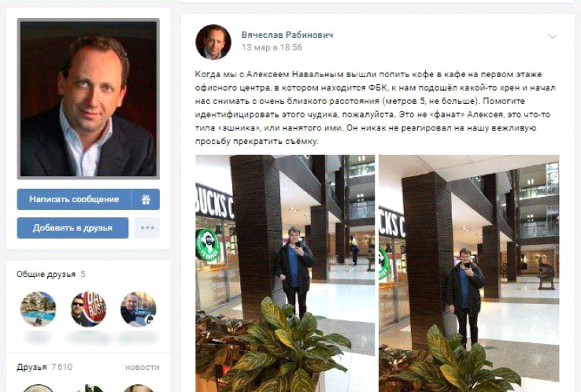Viewport: 581px width, 392px height.
Task: Open the post timestamp 13 мар в 18:56
Action: tap(272, 47)
